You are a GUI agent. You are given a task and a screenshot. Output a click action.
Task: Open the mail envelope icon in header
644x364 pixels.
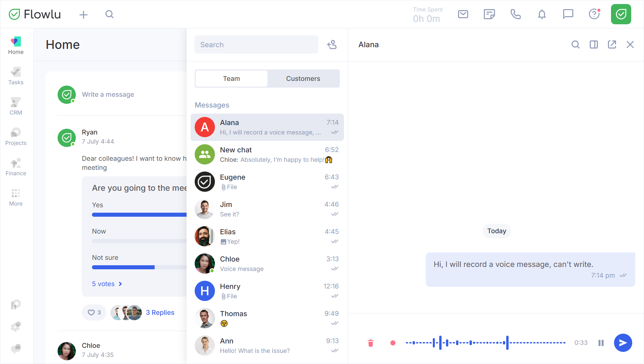tap(463, 14)
